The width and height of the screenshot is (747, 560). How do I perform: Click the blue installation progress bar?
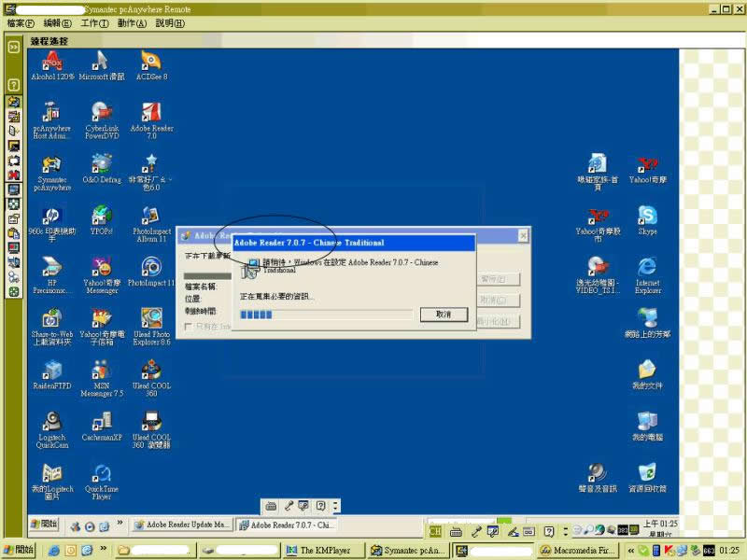point(326,315)
